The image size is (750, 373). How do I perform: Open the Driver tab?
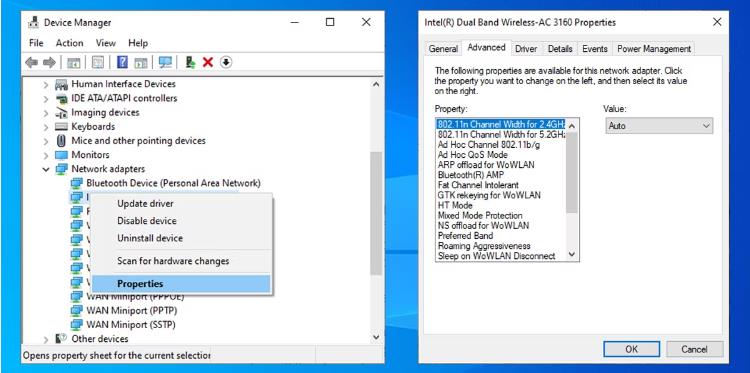[526, 49]
